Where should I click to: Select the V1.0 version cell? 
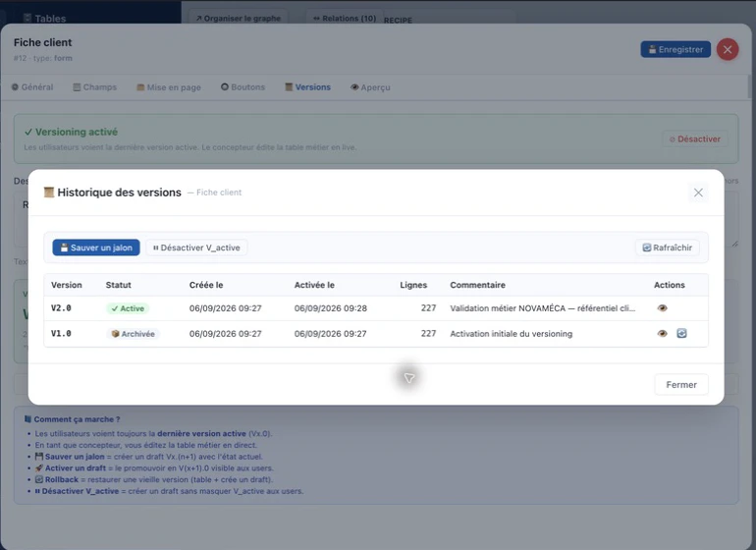[x=61, y=333]
